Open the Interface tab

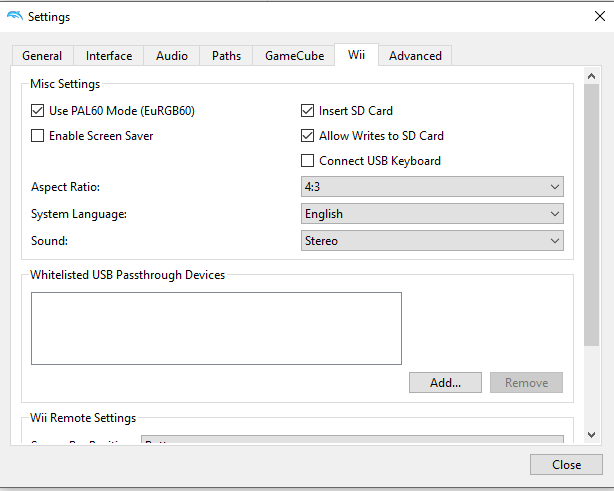pyautogui.click(x=109, y=56)
